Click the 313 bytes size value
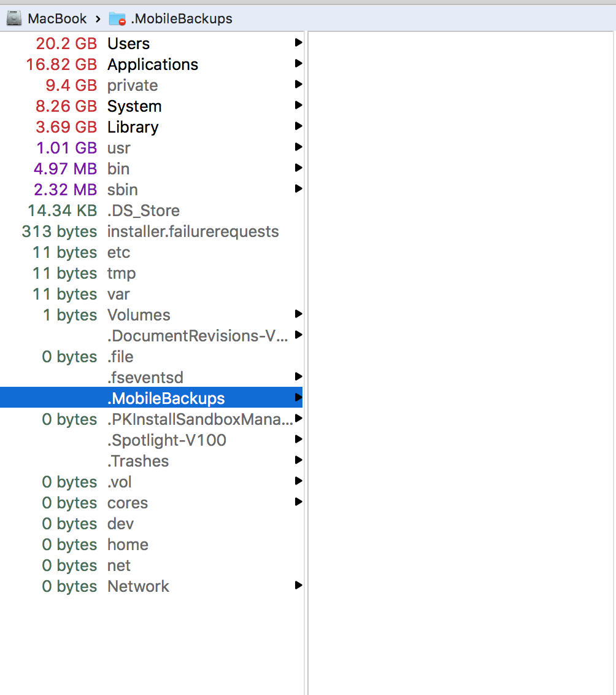The width and height of the screenshot is (616, 695). tap(60, 231)
